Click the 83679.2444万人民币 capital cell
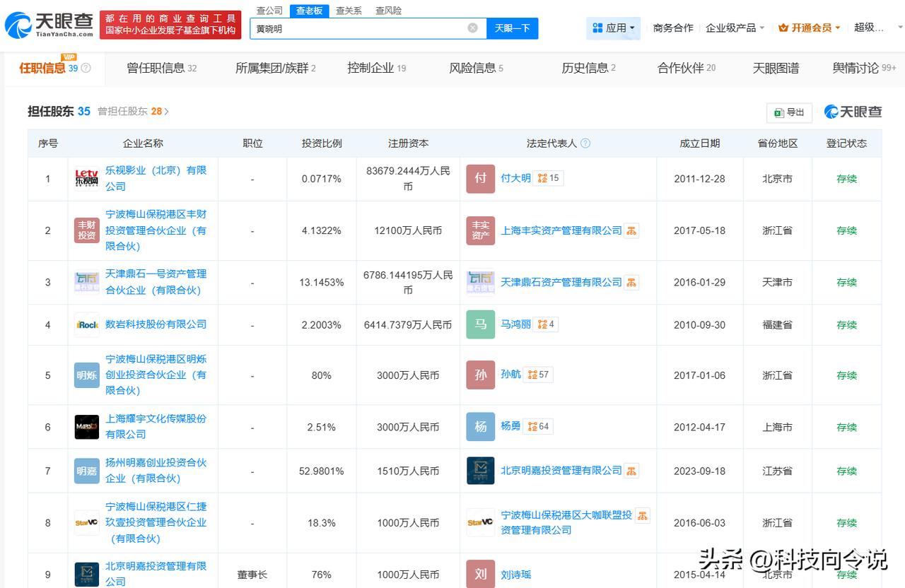Image resolution: width=905 pixels, height=588 pixels. tap(408, 178)
